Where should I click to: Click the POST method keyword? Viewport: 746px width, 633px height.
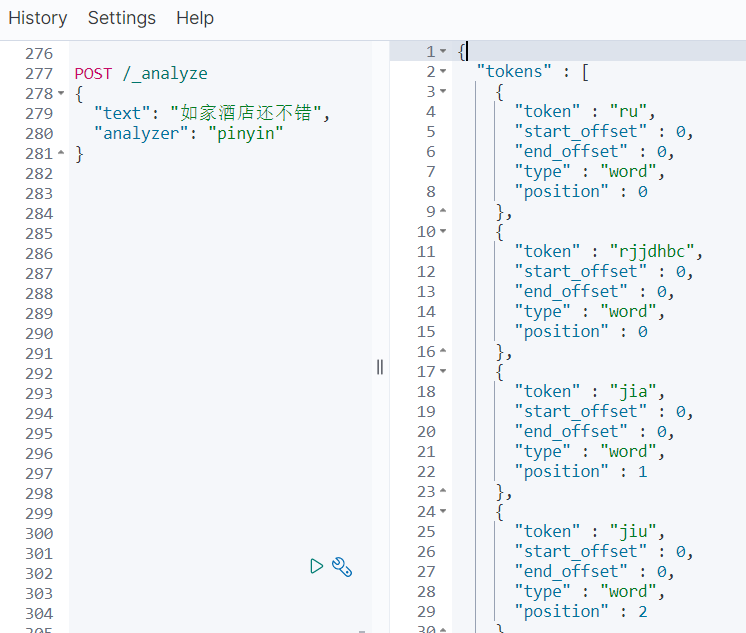point(93,74)
